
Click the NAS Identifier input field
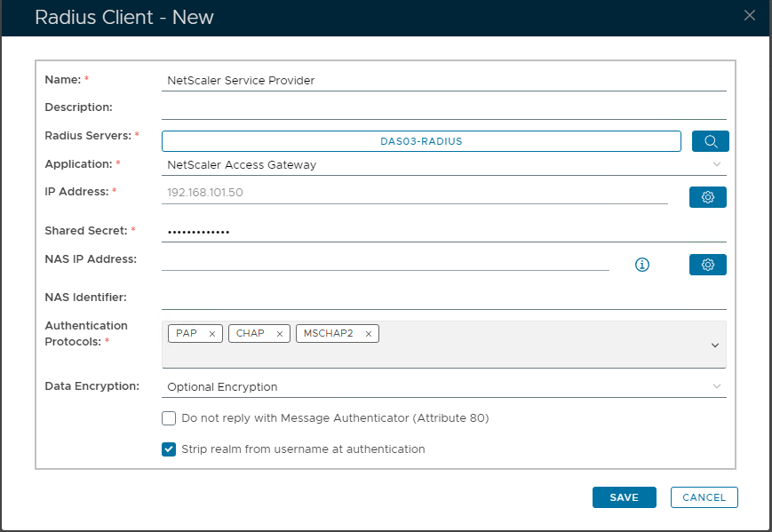[444, 298]
